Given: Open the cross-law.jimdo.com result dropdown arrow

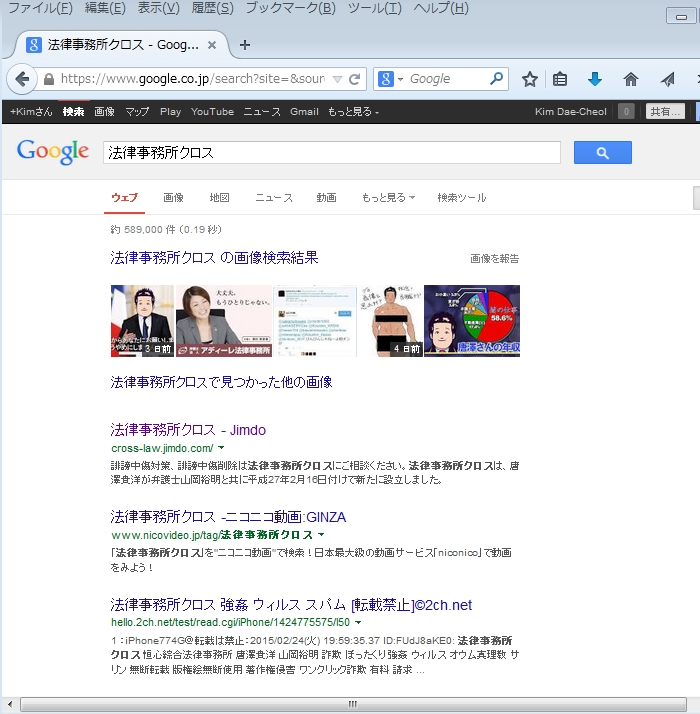Looking at the screenshot, I should (x=221, y=448).
